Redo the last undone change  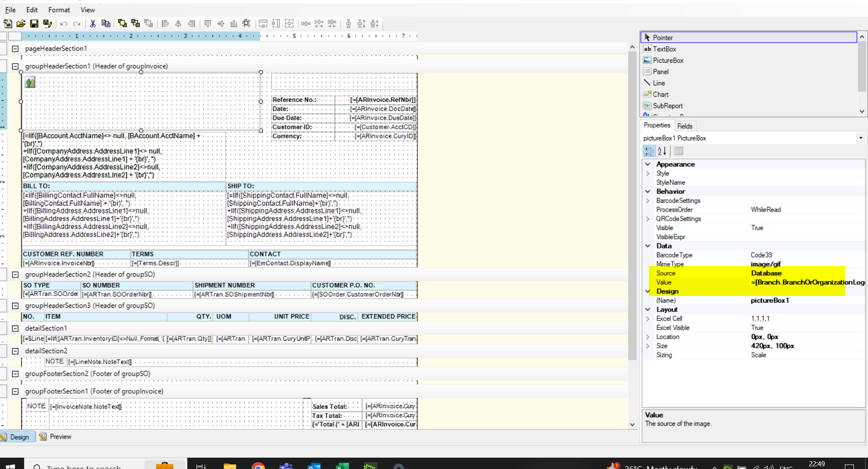(77, 24)
